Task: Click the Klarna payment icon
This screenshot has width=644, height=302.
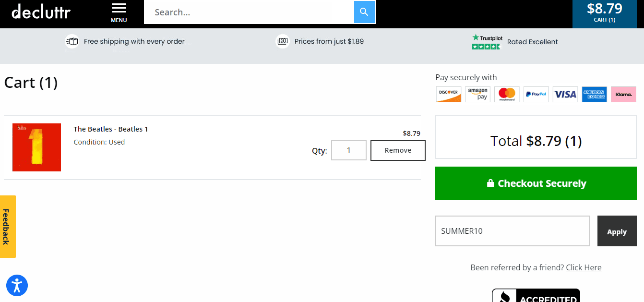Action: [623, 94]
